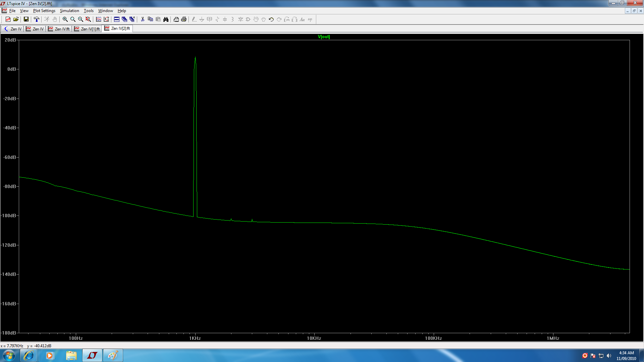
Task: Open Windows Media Player from the taskbar
Action: pyautogui.click(x=50, y=355)
